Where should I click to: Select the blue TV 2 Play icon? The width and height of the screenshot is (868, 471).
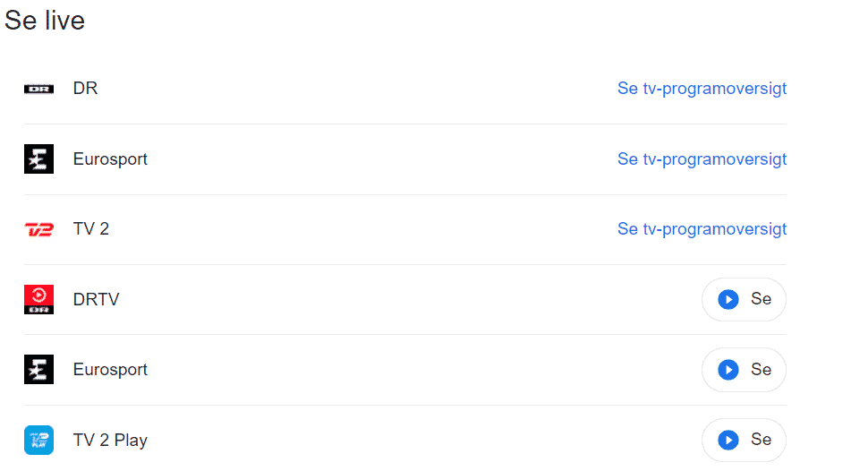point(38,440)
